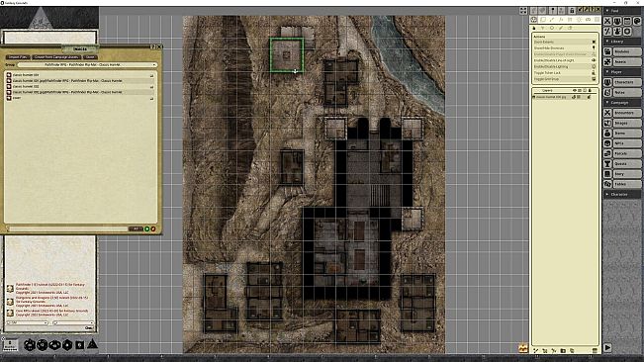Image resolution: width=644 pixels, height=362 pixels.
Task: Open the NPCs campaign button
Action: tap(627, 143)
